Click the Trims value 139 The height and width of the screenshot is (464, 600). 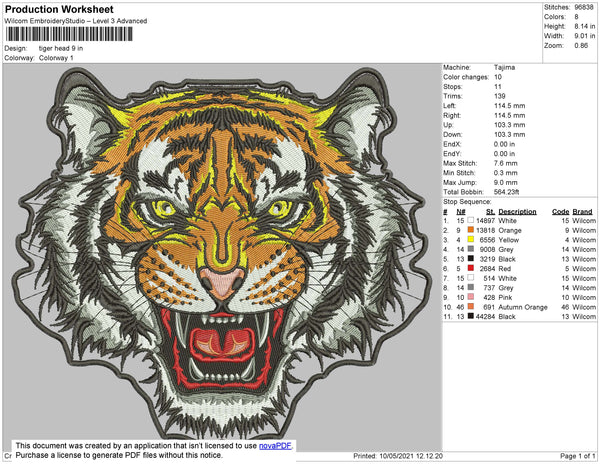499,96
